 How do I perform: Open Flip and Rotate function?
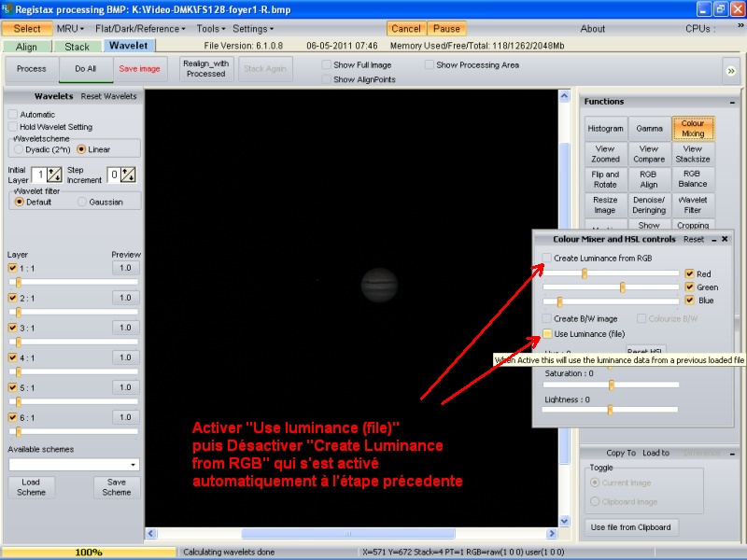605,179
